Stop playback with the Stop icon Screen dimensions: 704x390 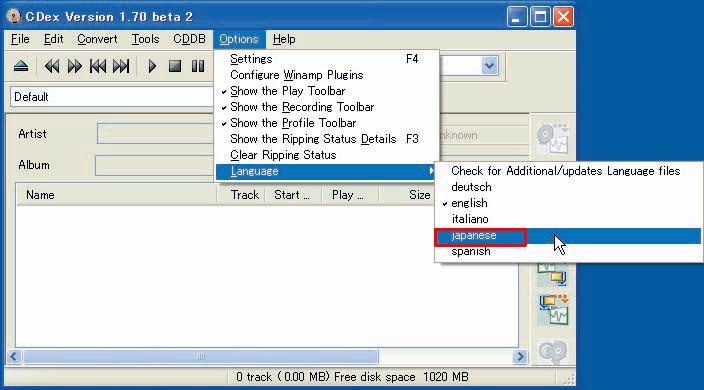pos(175,66)
